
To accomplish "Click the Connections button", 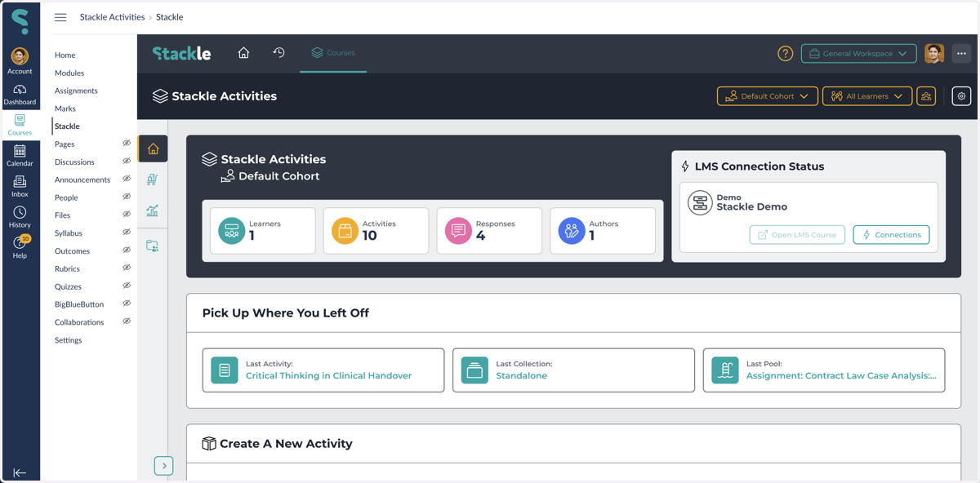I will 891,235.
